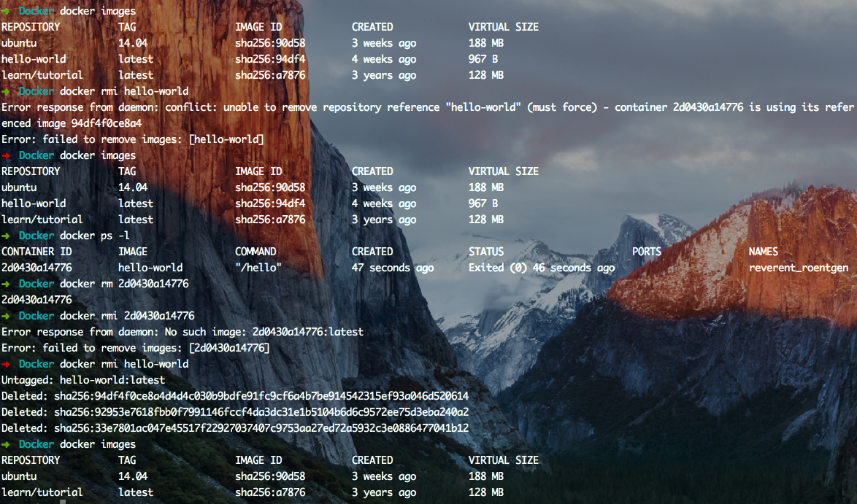Select the container name reverent_roentgen

799,268
